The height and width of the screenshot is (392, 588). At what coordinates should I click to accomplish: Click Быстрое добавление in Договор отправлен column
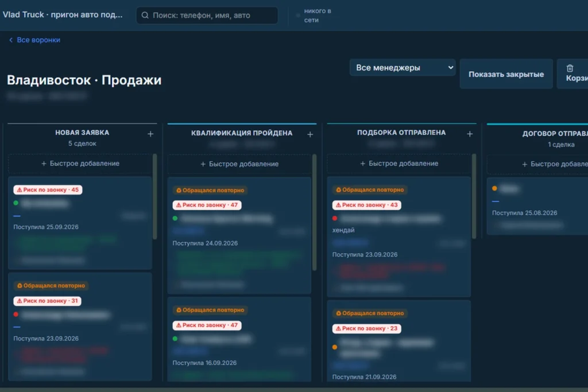coord(537,164)
